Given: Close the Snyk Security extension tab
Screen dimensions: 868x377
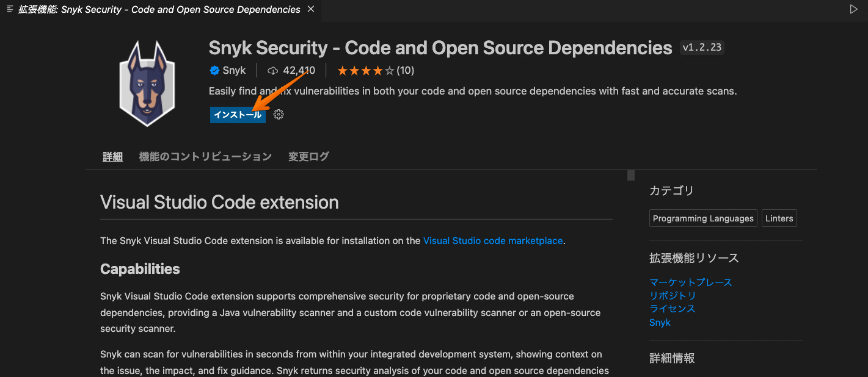Looking at the screenshot, I should pos(311,9).
